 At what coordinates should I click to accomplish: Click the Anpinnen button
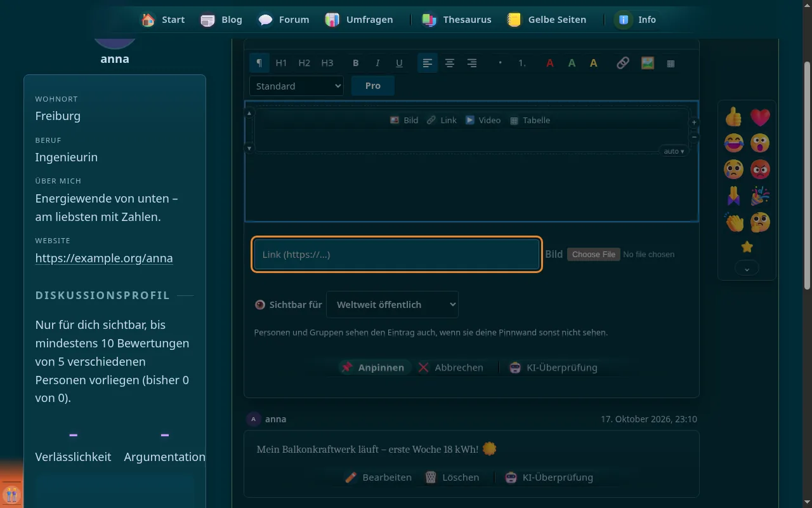(x=373, y=368)
